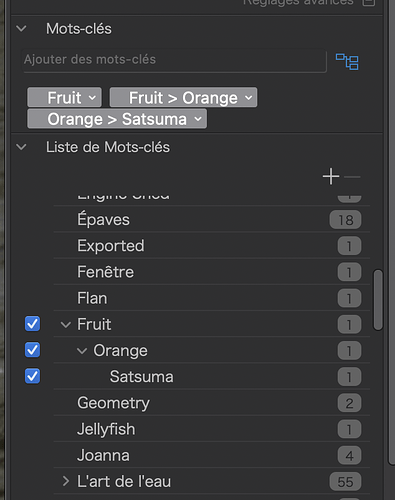This screenshot has height=500, width=395.
Task: Open the Fruit > Orange tag dropdown
Action: (248, 98)
